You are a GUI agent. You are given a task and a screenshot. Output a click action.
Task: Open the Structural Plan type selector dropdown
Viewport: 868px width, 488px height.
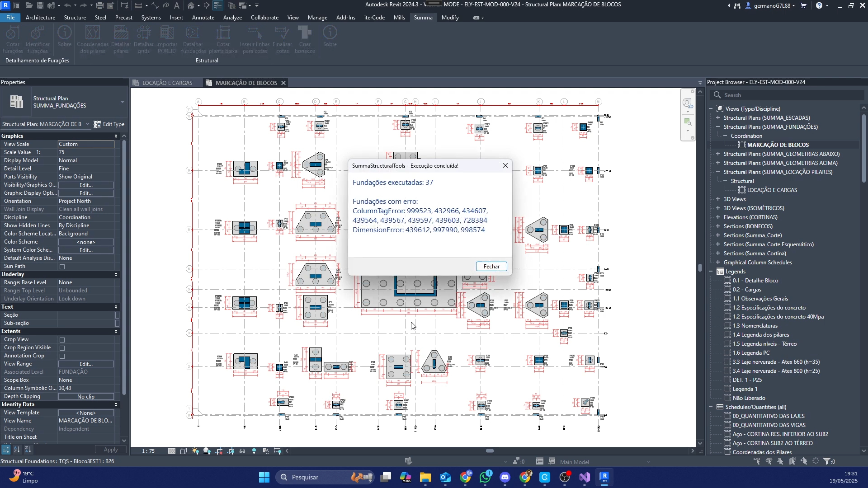pos(122,102)
